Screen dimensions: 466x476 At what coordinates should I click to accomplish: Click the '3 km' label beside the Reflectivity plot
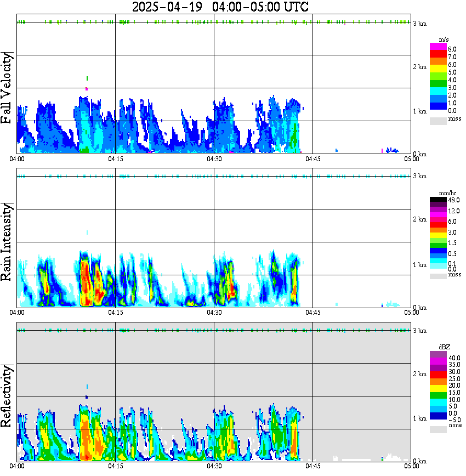click(x=420, y=331)
